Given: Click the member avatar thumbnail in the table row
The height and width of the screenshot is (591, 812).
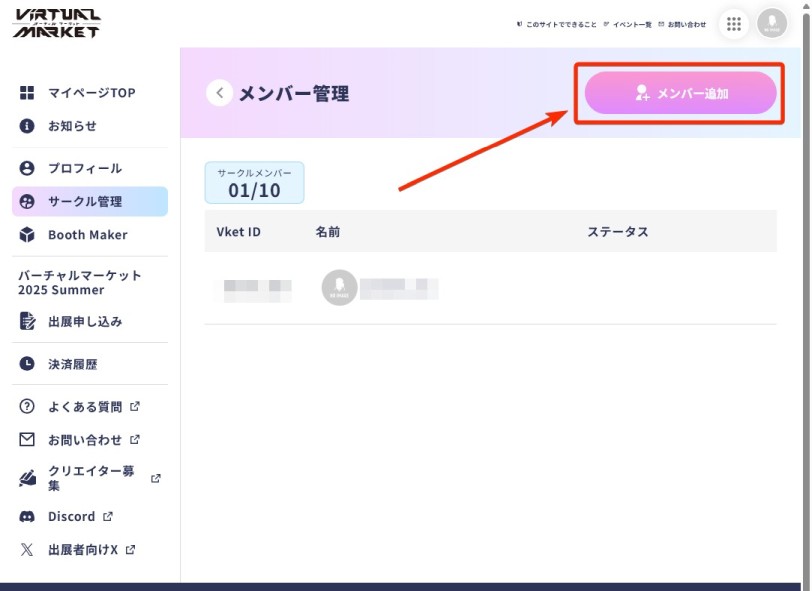Looking at the screenshot, I should pyautogui.click(x=339, y=288).
